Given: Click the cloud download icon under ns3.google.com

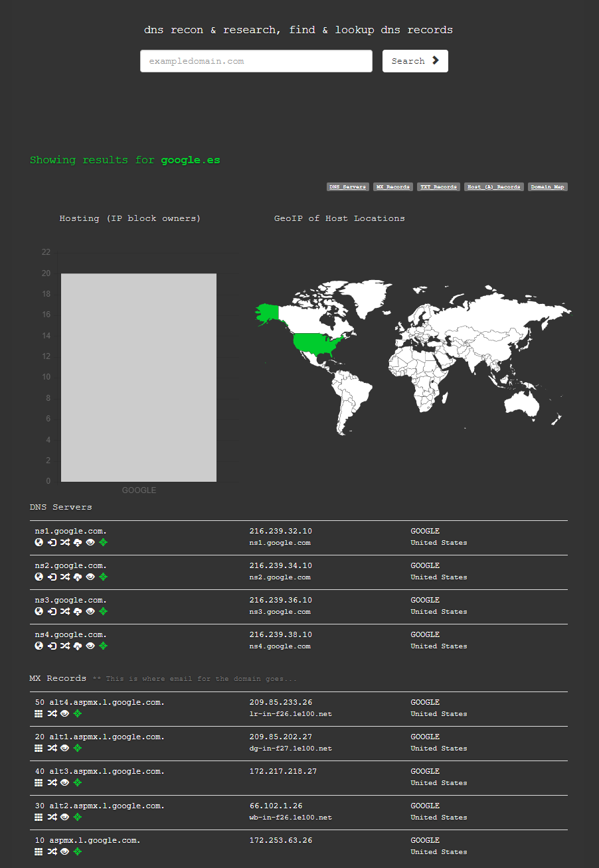Looking at the screenshot, I should [x=77, y=611].
